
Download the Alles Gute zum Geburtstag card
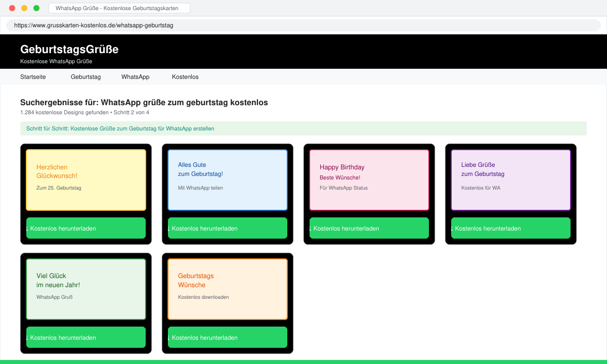[x=228, y=228]
